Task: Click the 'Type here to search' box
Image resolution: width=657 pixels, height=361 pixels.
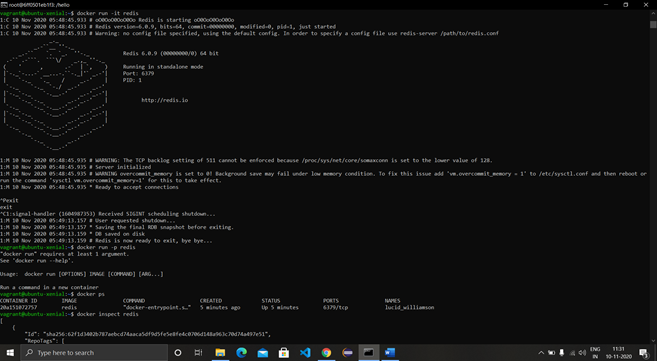Action: (x=94, y=353)
